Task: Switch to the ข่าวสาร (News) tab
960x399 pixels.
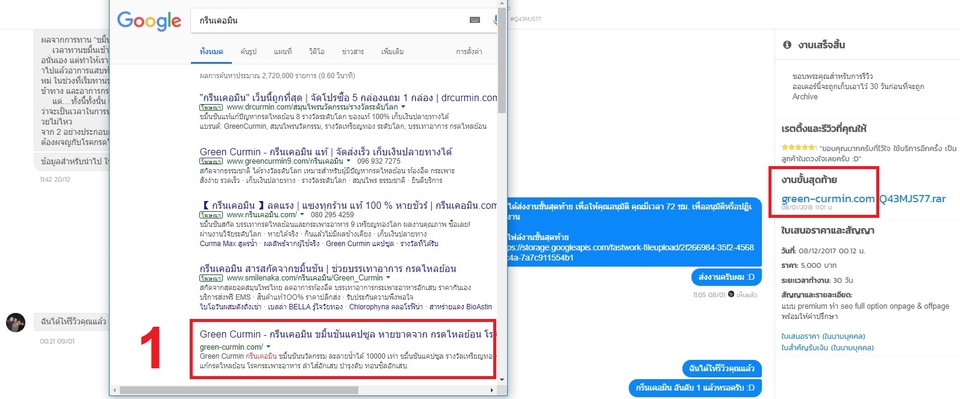Action: coord(353,51)
